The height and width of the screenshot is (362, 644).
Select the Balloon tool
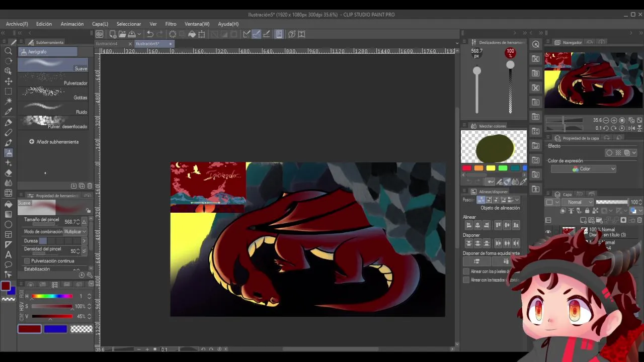[9, 265]
